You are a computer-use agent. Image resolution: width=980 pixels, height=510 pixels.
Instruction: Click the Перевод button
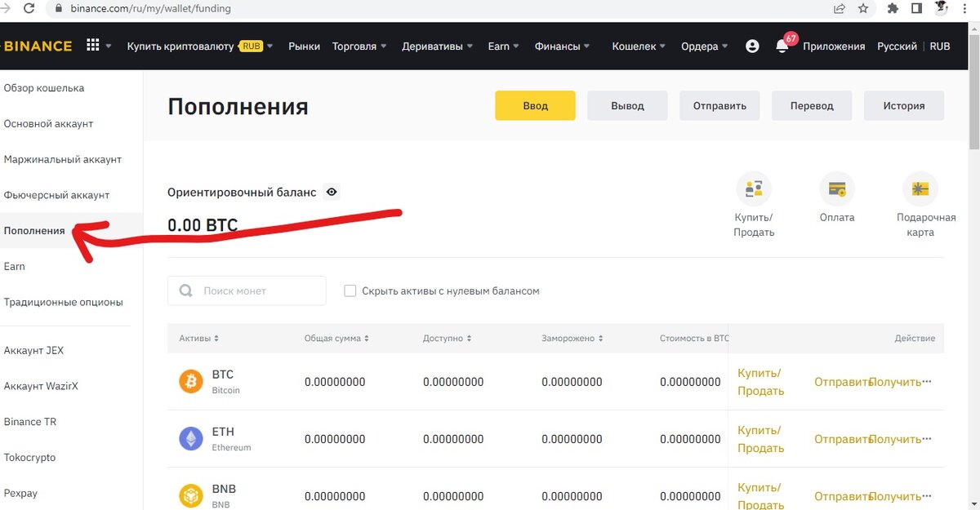pos(812,106)
